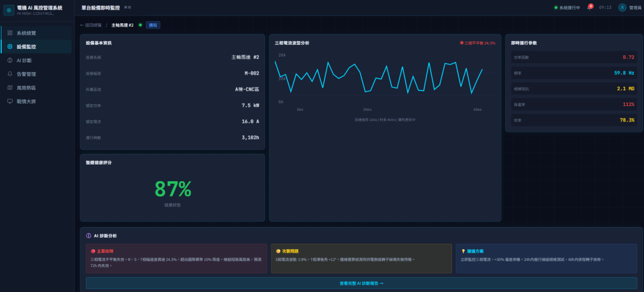Click the 建議方案 diagnosis card
This screenshot has height=292, width=644.
click(x=547, y=258)
